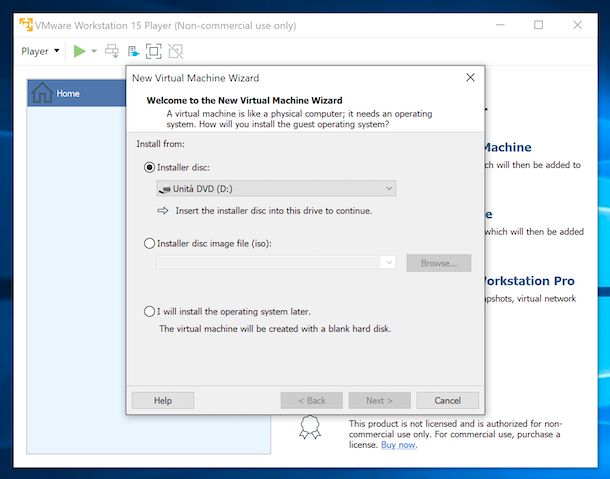Screen dimensions: 610x479
Task: Click the Next > button
Action: point(379,400)
